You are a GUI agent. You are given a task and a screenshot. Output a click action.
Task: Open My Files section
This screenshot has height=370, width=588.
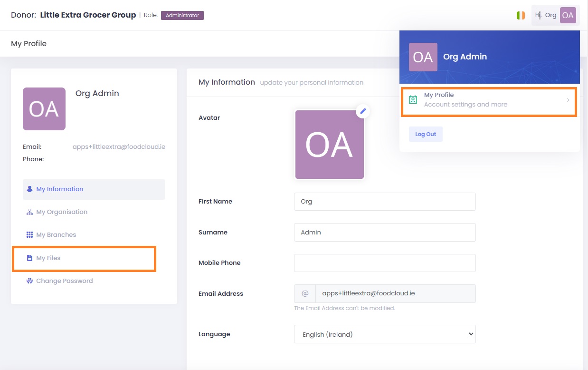(x=94, y=258)
